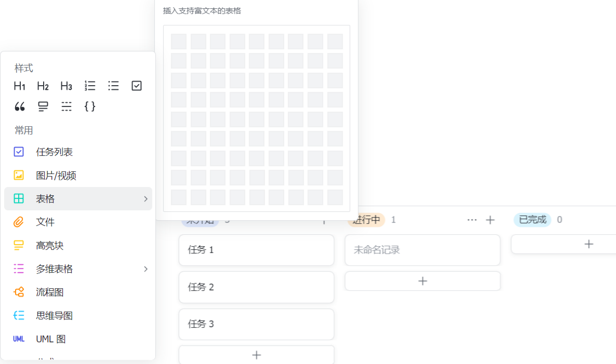This screenshot has width=616, height=364.
Task: Select the H1 heading style icon
Action: 19,86
